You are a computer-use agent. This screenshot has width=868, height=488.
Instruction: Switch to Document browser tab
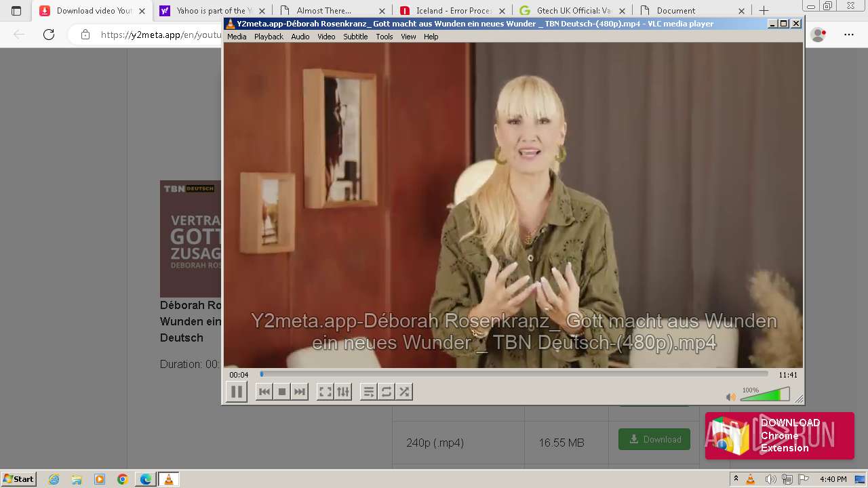(692, 11)
